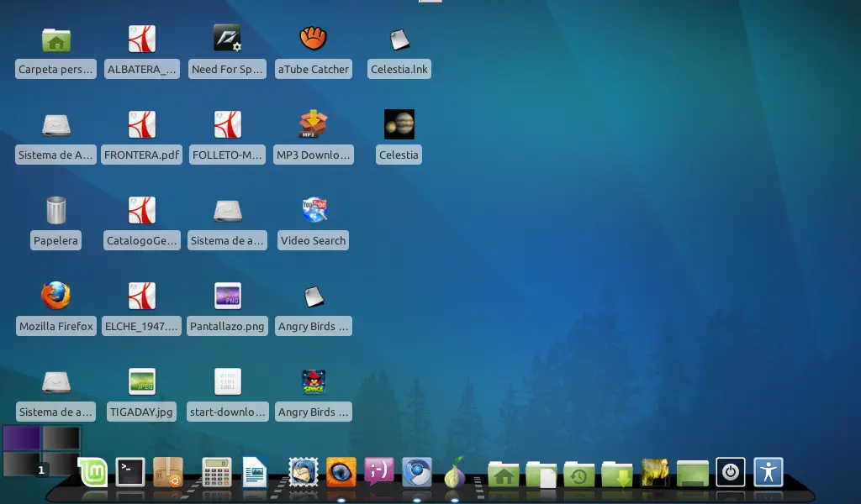Open the FOLLETO-M... PDF file
The width and height of the screenshot is (861, 504).
point(227,124)
